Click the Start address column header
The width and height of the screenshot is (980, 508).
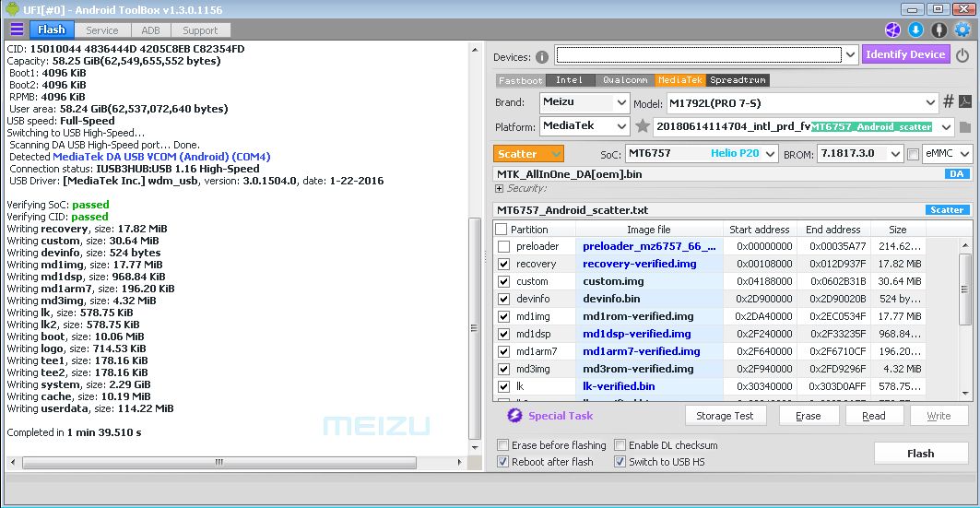[x=760, y=230]
